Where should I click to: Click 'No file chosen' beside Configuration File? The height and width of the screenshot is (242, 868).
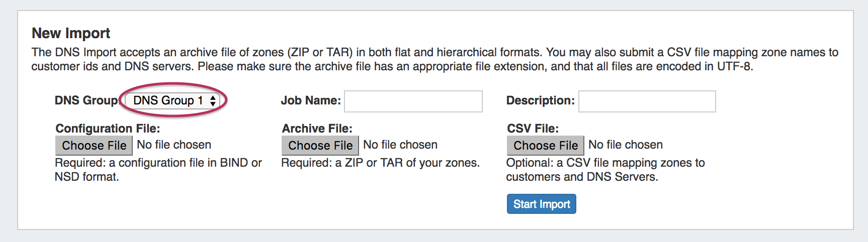pos(174,145)
